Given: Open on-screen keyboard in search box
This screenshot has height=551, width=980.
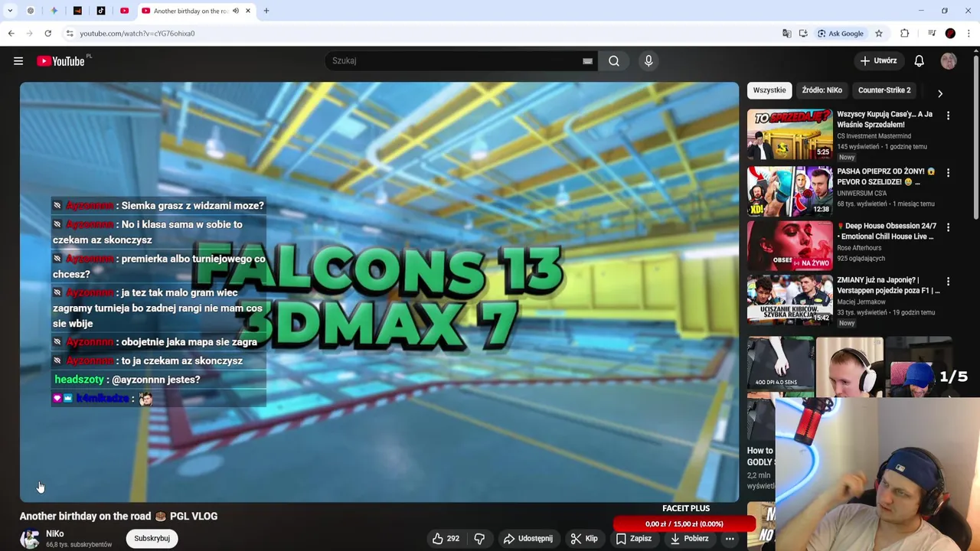Looking at the screenshot, I should click(x=587, y=61).
